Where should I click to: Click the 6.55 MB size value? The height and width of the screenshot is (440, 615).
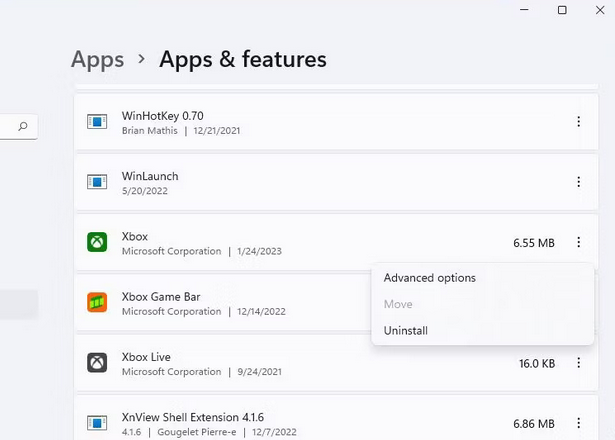534,243
